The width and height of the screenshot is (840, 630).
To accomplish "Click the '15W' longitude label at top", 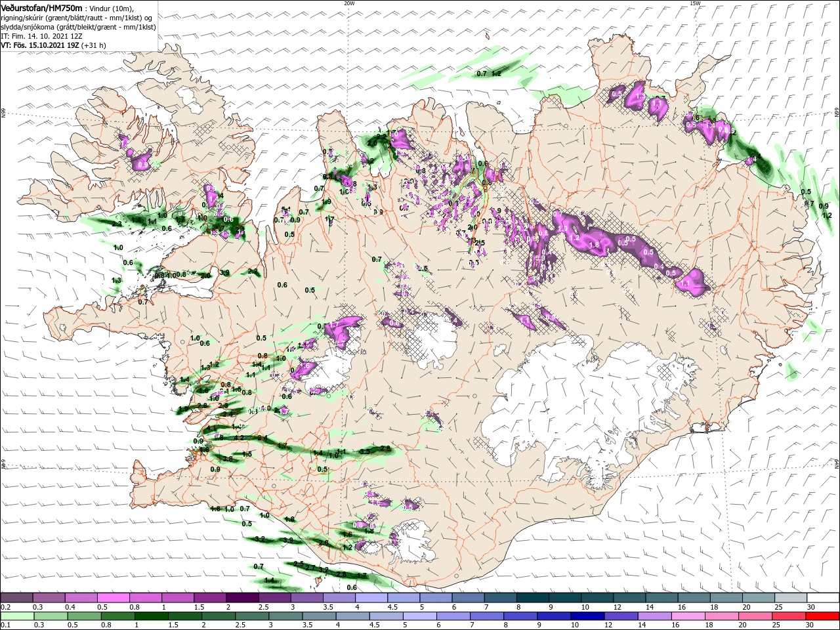I will pos(694,3).
